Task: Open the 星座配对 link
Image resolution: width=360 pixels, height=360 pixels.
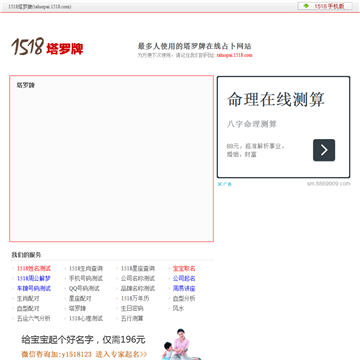Action: point(80,298)
